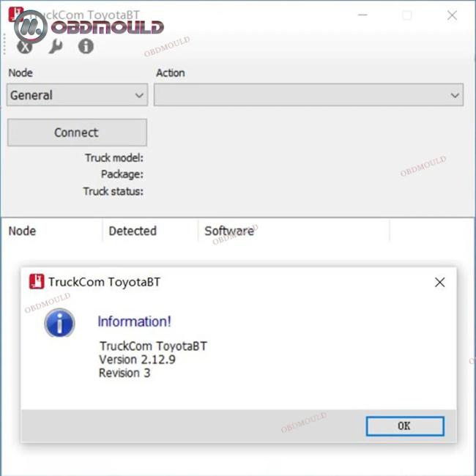Click the Version 2.12.9 text in dialog
Viewport: 476px width, 476px height.
point(137,360)
